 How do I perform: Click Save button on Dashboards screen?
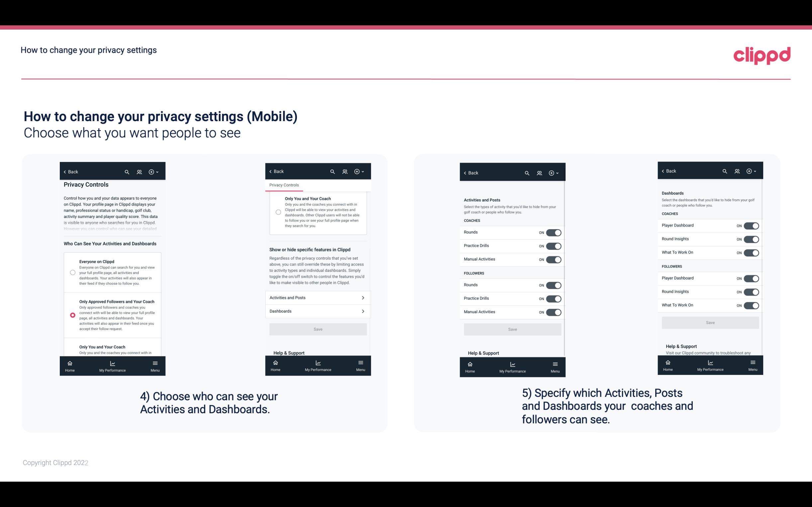[710, 323]
